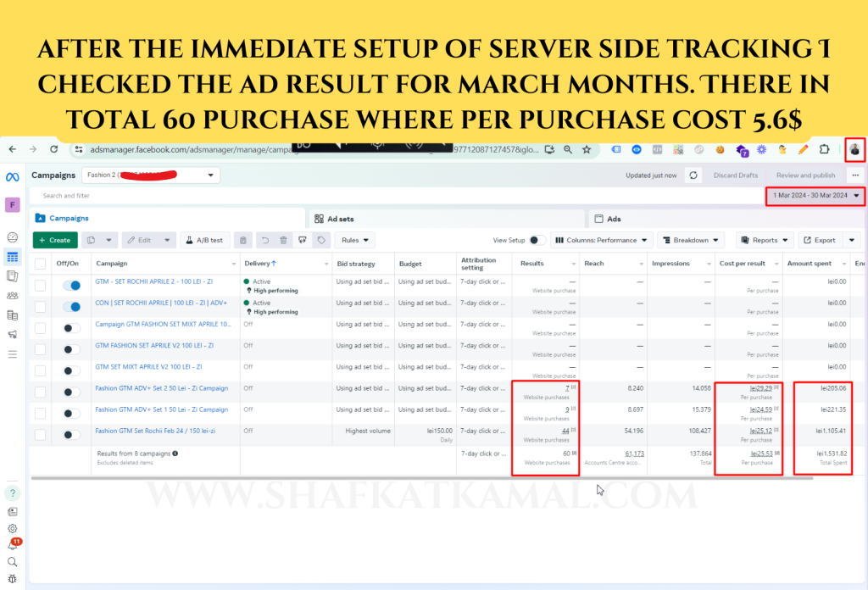This screenshot has width=868, height=590.
Task: Toggle on Fashion GTM Set Rochii Feb 24 campaign
Action: [71, 435]
